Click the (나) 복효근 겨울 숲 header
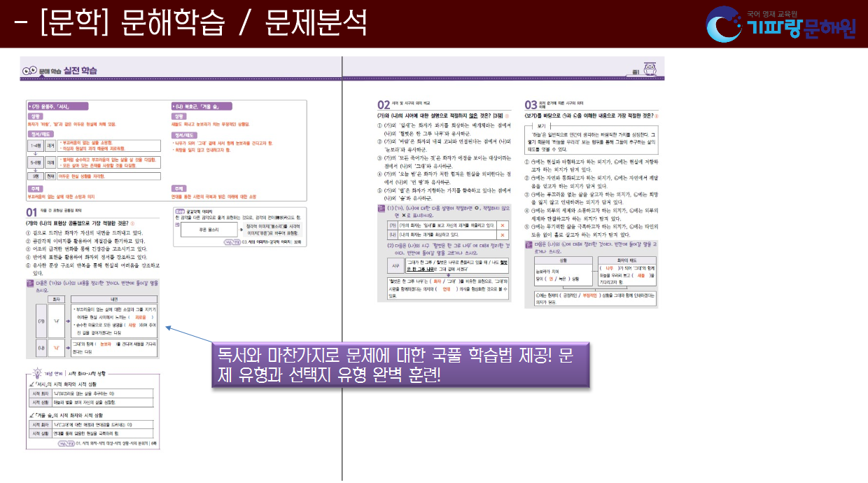Image resolution: width=868 pixels, height=483 pixels. click(x=201, y=106)
